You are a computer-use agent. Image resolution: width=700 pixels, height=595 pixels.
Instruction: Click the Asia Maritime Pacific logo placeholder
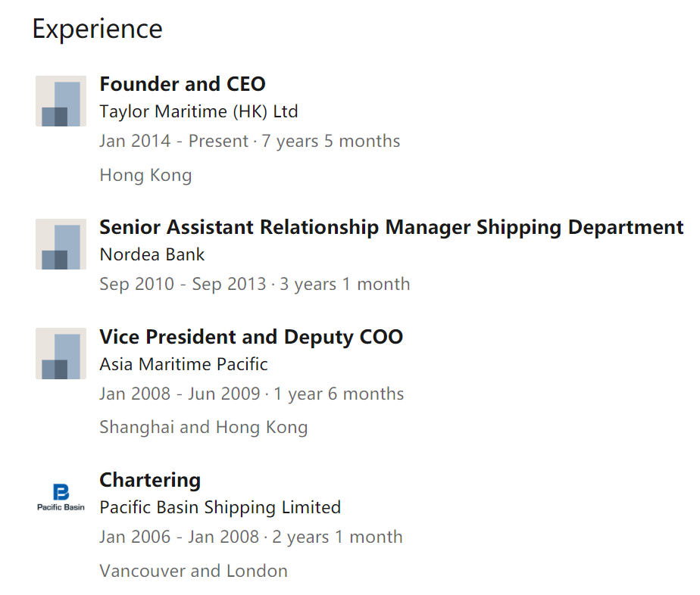(x=61, y=354)
